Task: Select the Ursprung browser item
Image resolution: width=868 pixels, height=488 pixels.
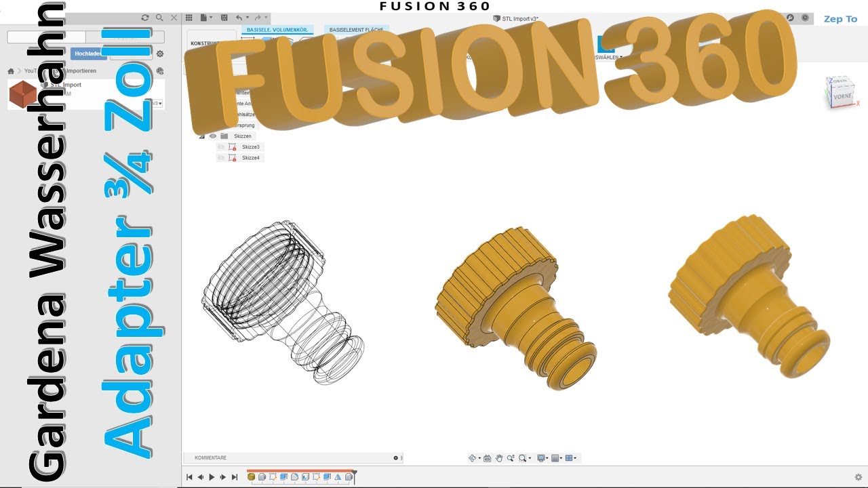Action: (x=245, y=125)
